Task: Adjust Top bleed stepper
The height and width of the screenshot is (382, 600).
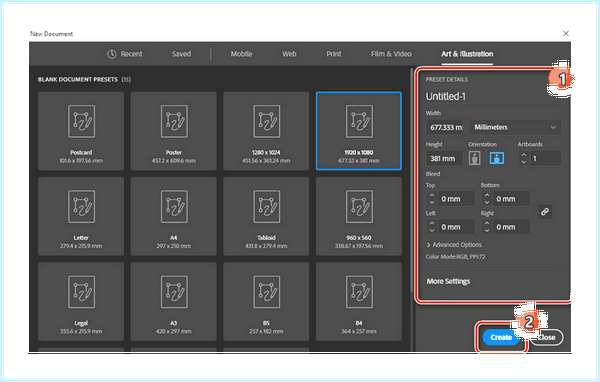Action: click(x=432, y=199)
